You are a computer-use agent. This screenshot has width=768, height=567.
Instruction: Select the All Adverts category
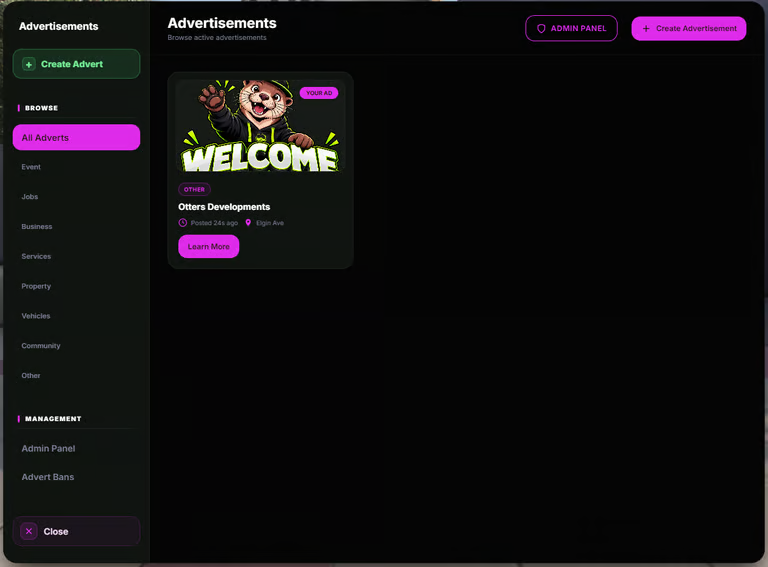point(76,138)
